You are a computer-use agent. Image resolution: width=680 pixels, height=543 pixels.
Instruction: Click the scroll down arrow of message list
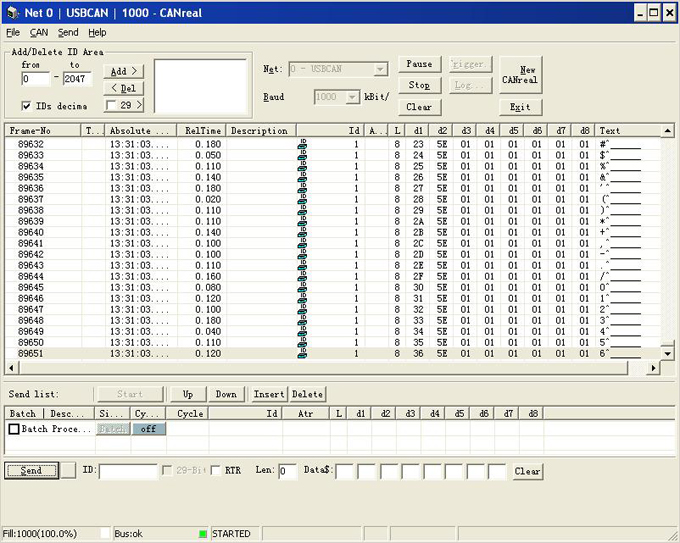(668, 354)
